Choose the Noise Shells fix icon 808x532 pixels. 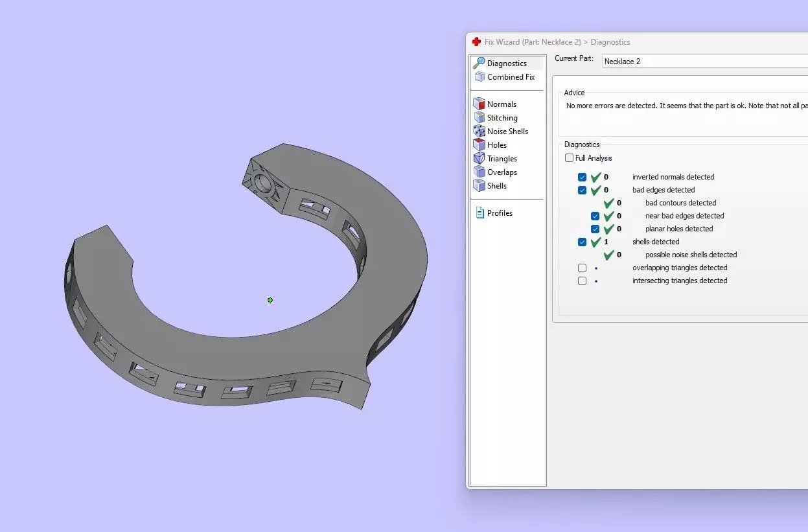(x=479, y=131)
